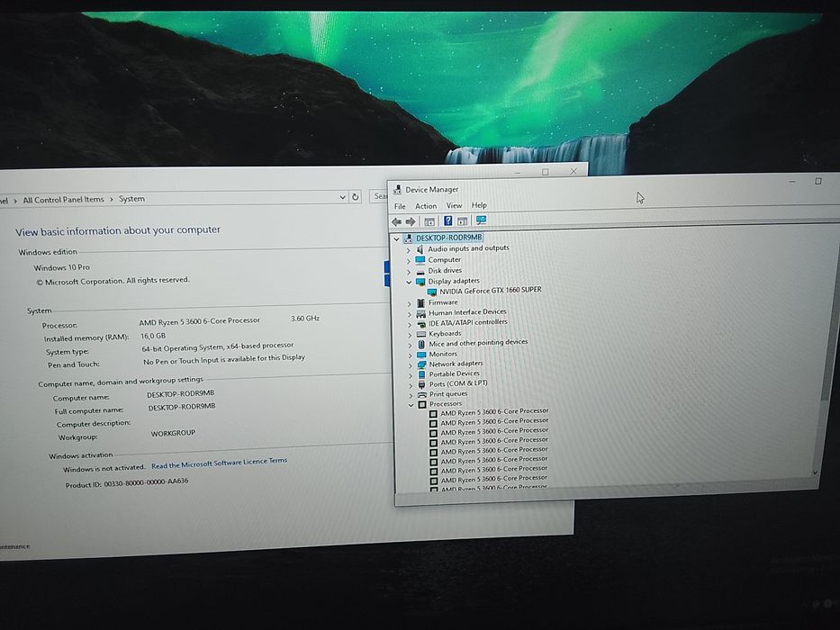Click the refresh icon in System address bar
Viewport: 840px width, 630px height.
[356, 196]
